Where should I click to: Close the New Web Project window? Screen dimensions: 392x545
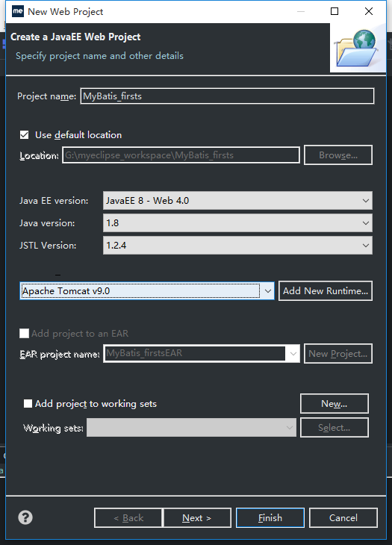(x=369, y=11)
